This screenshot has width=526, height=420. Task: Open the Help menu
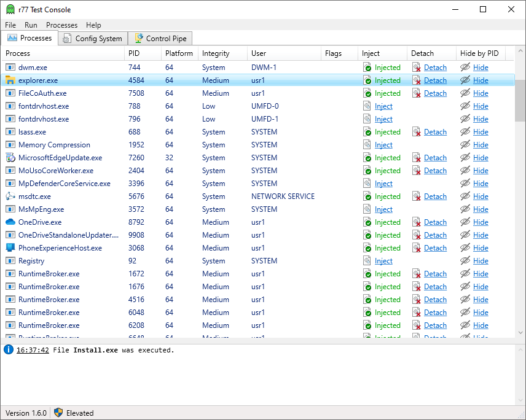point(93,25)
